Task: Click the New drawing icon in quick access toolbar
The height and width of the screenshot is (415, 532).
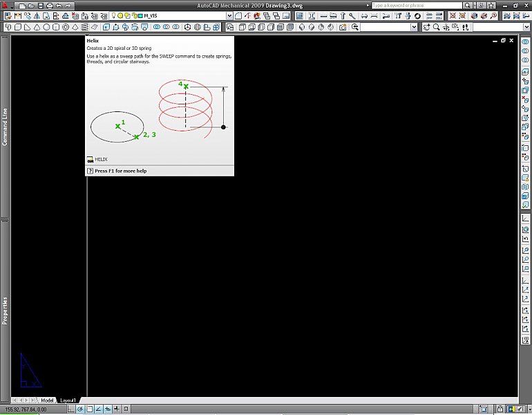Action: pyautogui.click(x=22, y=6)
